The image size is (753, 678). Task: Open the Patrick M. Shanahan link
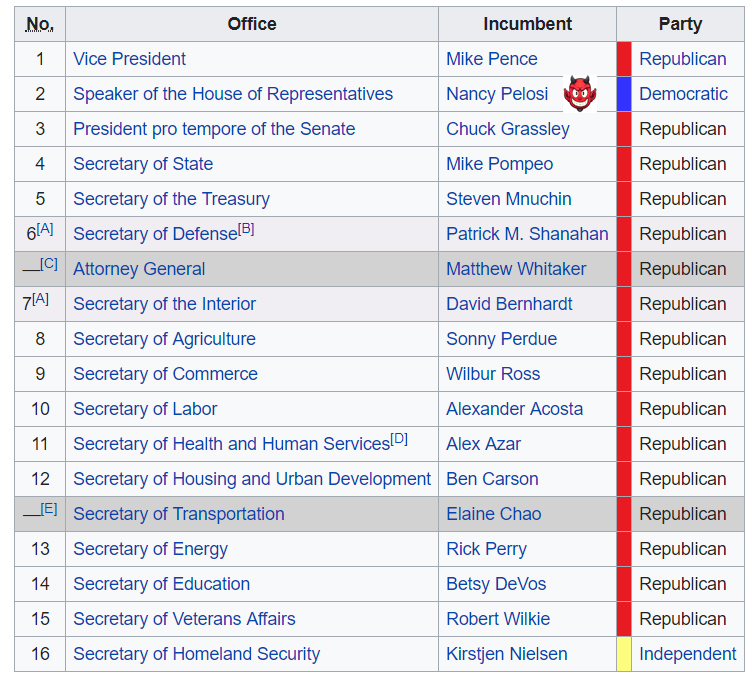click(527, 234)
